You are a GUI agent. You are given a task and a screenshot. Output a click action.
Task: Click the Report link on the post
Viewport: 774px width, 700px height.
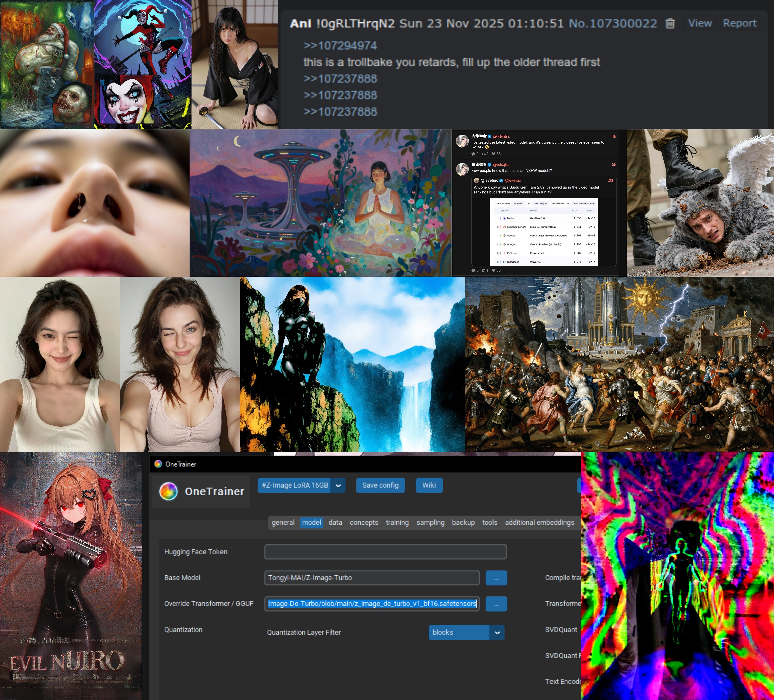(x=739, y=23)
